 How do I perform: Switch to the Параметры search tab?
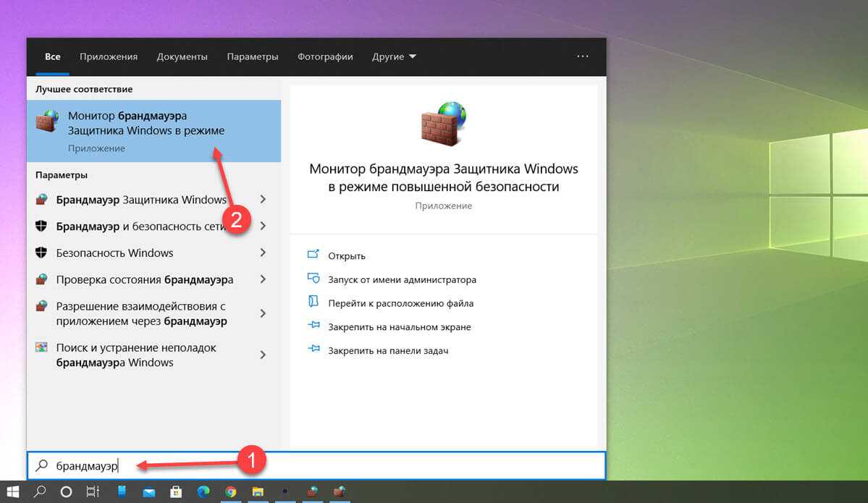(x=252, y=56)
